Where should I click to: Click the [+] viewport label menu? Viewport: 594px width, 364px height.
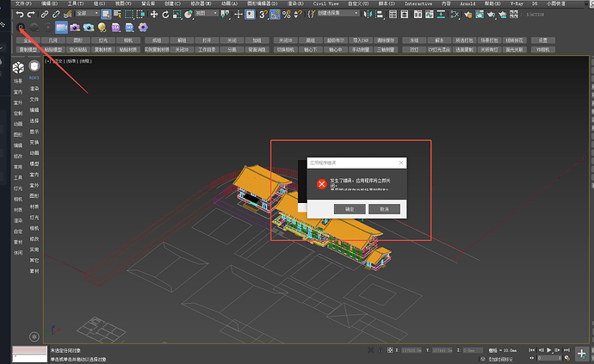[47, 61]
